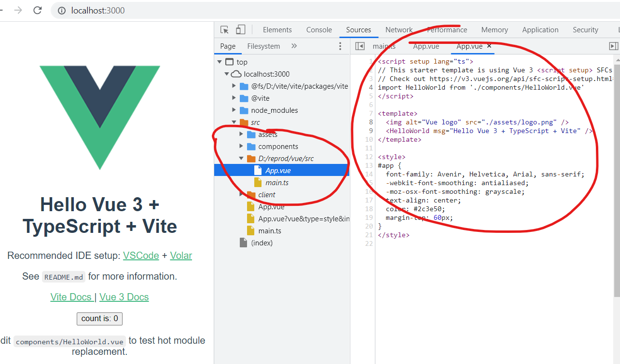Click line number 22 in editor gutter
Image resolution: width=620 pixels, height=364 pixels.
coord(370,244)
